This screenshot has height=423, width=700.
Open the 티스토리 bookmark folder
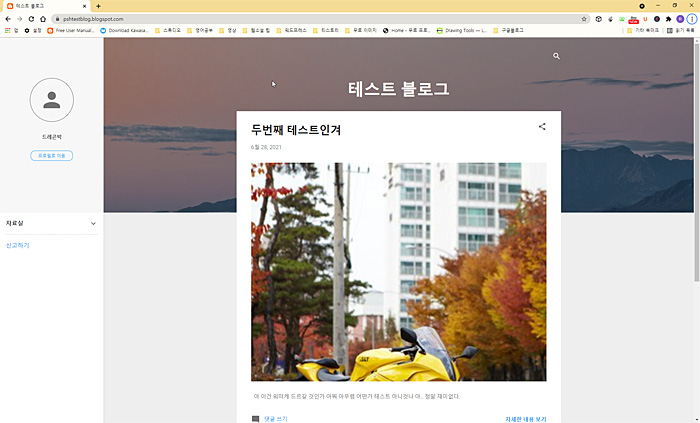[x=325, y=31]
